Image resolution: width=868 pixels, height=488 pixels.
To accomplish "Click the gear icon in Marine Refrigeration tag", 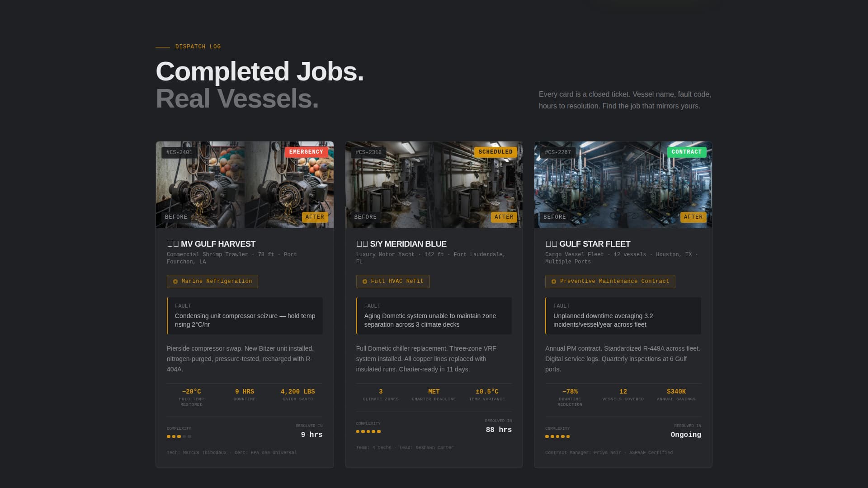I will pos(175,281).
